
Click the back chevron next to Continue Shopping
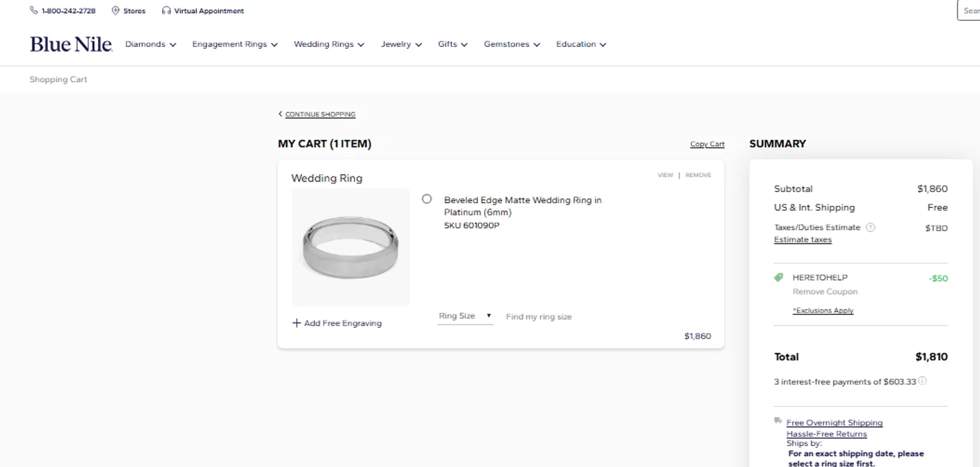[x=280, y=114]
